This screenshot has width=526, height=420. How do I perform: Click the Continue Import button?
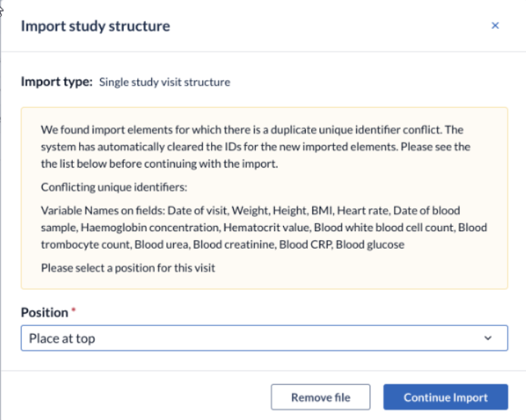[446, 397]
